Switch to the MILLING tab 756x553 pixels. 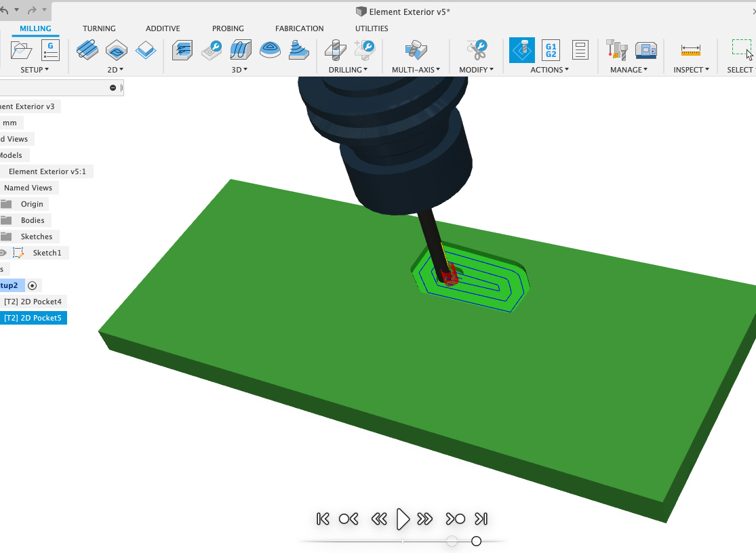point(35,28)
